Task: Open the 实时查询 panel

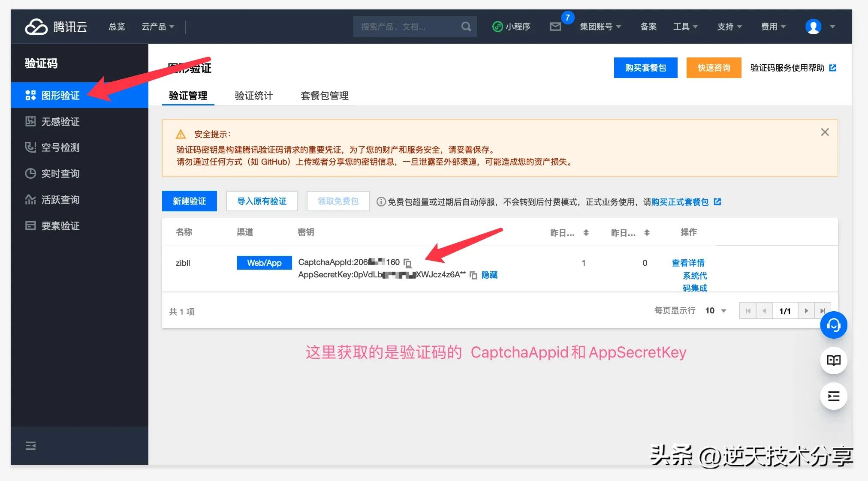Action: (x=60, y=173)
